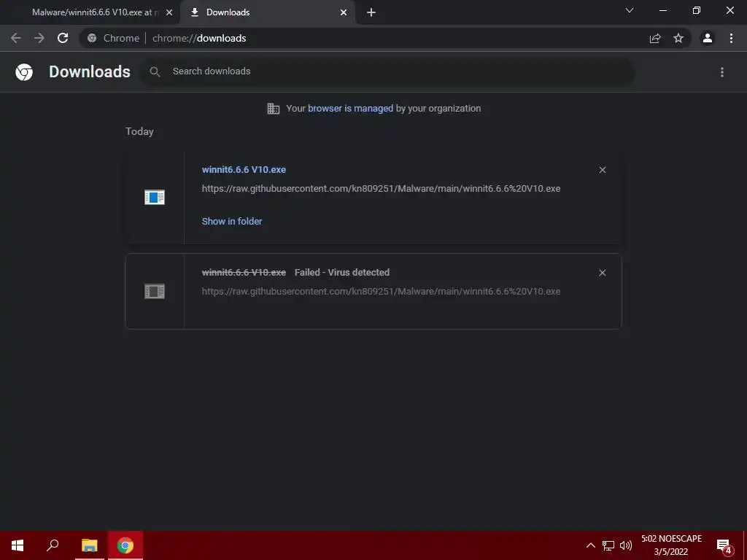Image resolution: width=747 pixels, height=560 pixels.
Task: Open the Windows Start menu
Action: [x=18, y=545]
